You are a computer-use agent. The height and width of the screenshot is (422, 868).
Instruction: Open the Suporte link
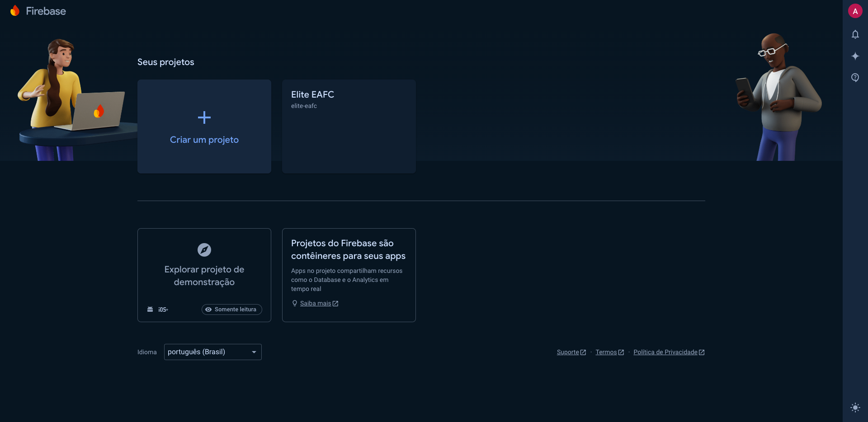568,352
